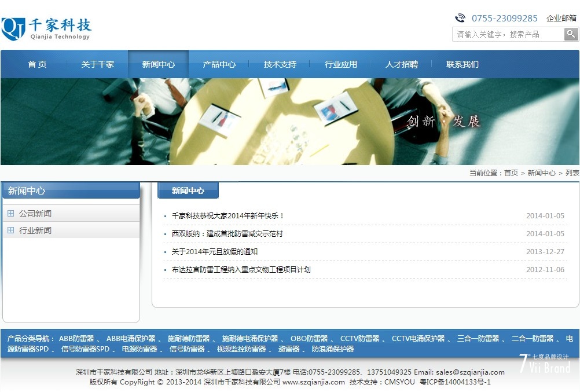Open the 首页 navigation menu item
The image size is (580, 392).
point(37,64)
